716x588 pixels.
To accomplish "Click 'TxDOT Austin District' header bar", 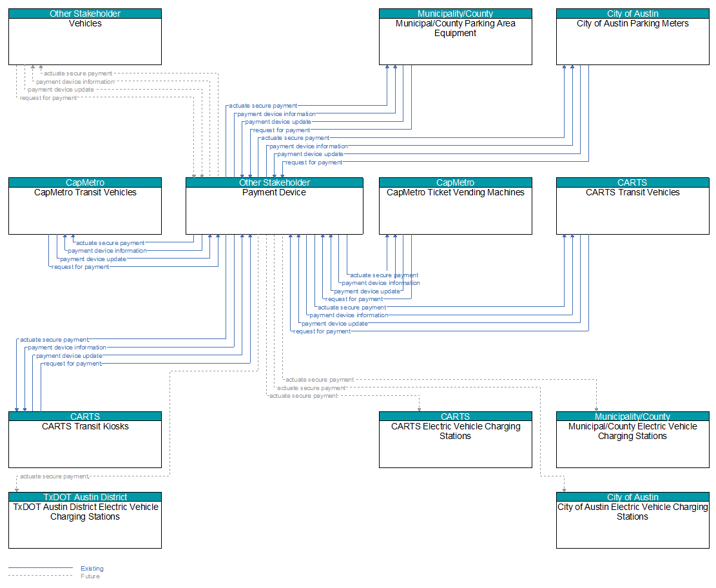I will 85,497.
